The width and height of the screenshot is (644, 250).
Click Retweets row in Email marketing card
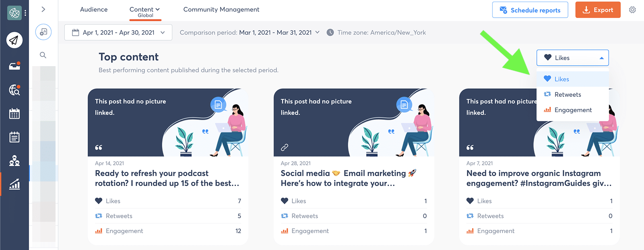tap(354, 216)
